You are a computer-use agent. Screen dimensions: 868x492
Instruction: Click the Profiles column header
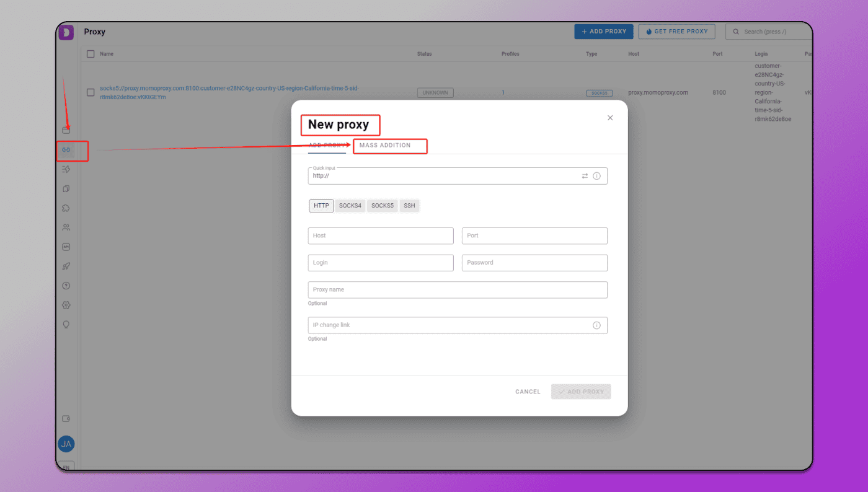pos(510,54)
